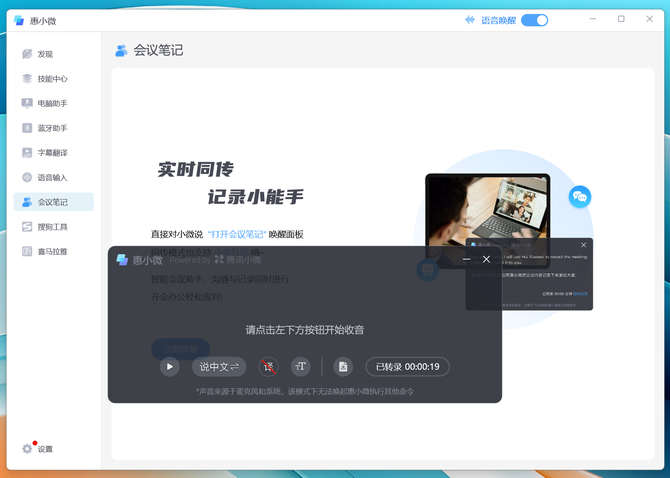This screenshot has width=670, height=478.
Task: Select the 会议笔记 sidebar item
Action: (54, 202)
